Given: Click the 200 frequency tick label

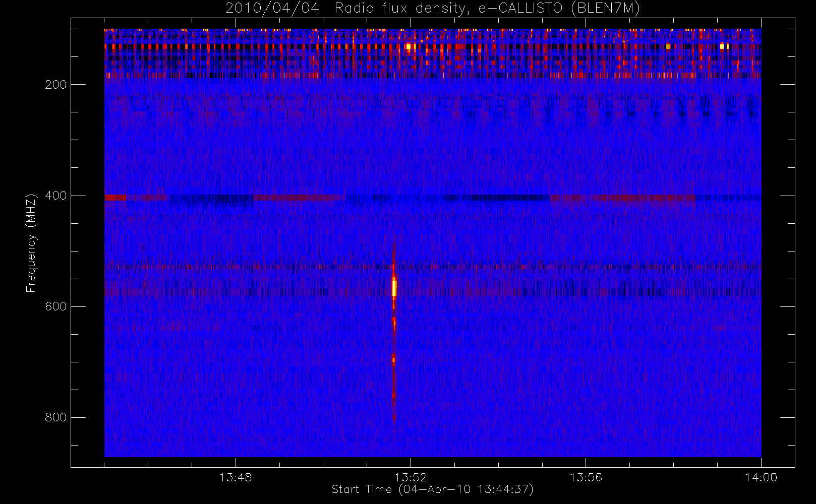Looking at the screenshot, I should [56, 85].
